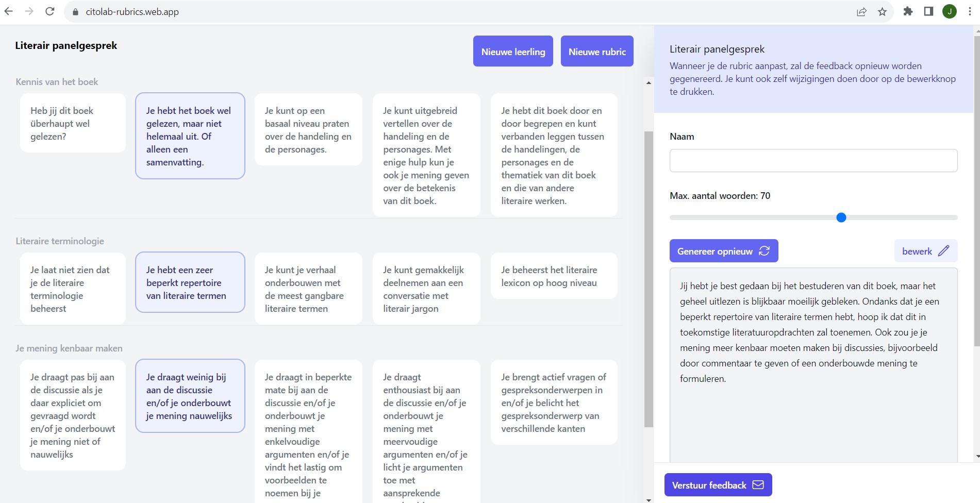Click the Naam input field
Image resolution: width=980 pixels, height=503 pixels.
tap(813, 161)
